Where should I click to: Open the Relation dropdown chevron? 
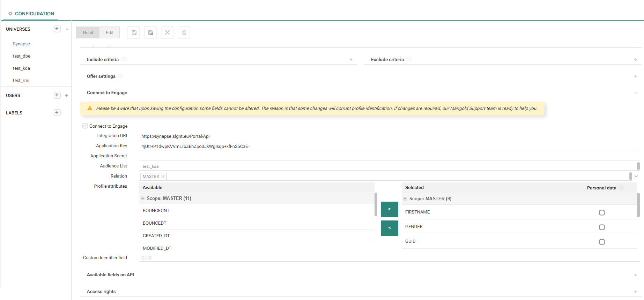pos(636,176)
